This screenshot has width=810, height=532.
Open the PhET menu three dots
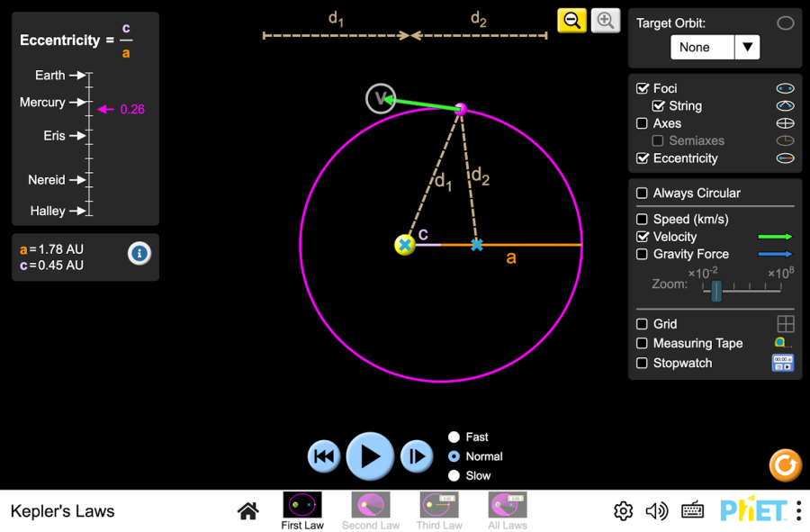click(798, 510)
